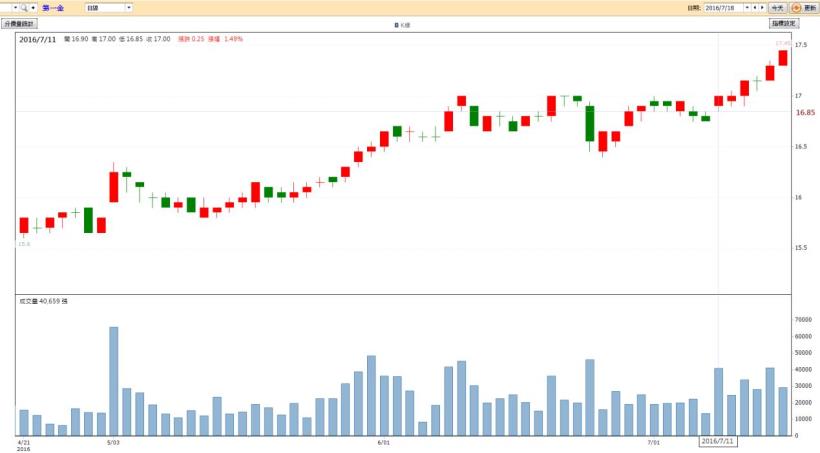Click the 指標設定 button
Screen dimensions: 820x453
point(784,24)
